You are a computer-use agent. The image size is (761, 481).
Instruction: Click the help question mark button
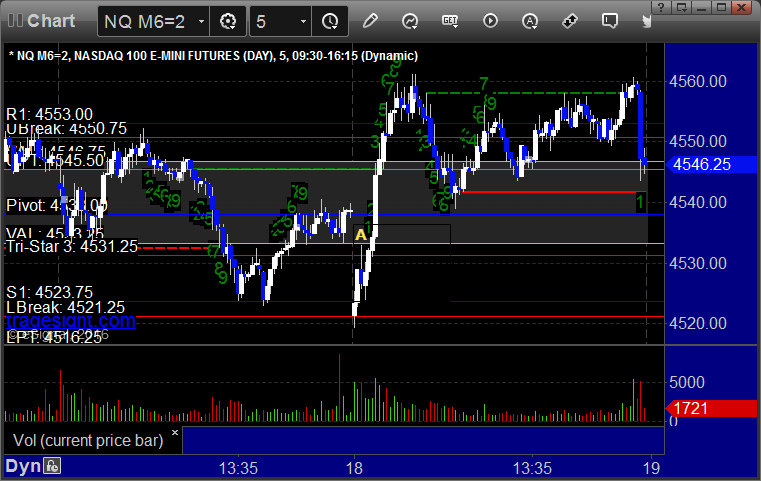[x=660, y=7]
